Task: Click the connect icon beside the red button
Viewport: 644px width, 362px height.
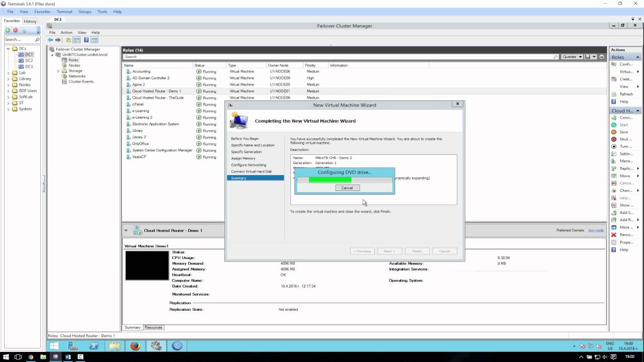Action: 24,31
